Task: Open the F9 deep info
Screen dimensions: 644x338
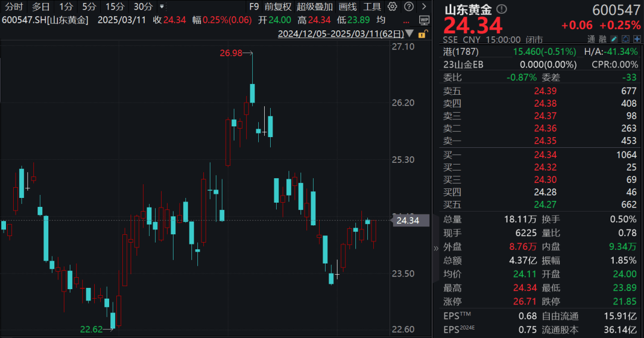Action: pyautogui.click(x=254, y=7)
